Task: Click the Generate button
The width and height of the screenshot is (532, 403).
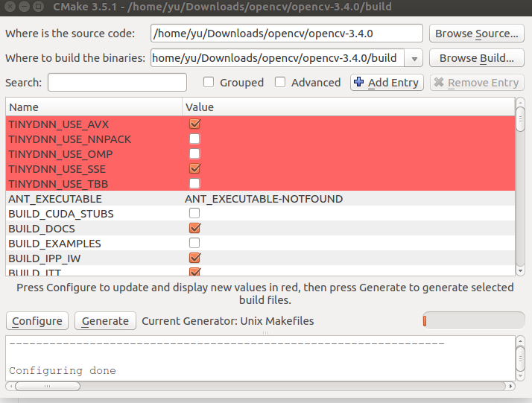Action: [105, 321]
